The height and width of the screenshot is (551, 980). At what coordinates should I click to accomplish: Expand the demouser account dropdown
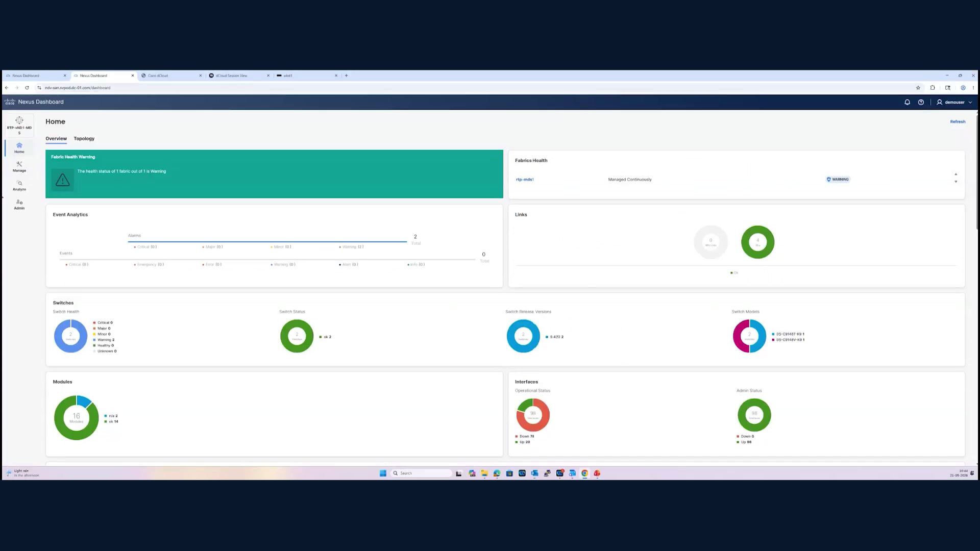click(x=954, y=102)
